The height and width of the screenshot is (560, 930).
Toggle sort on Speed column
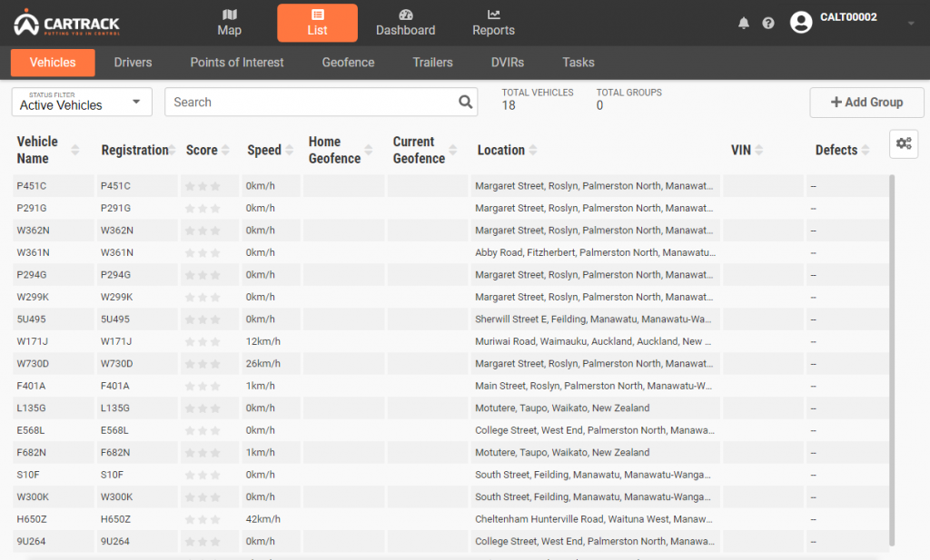click(x=289, y=150)
